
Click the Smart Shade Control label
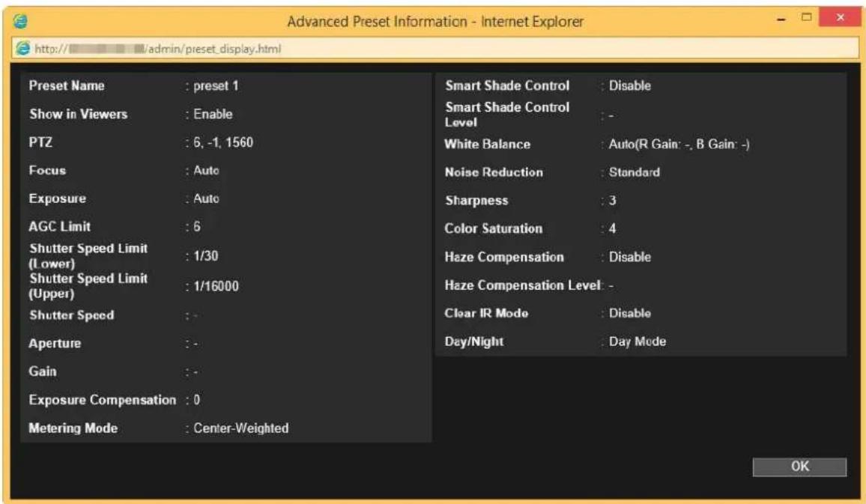507,85
